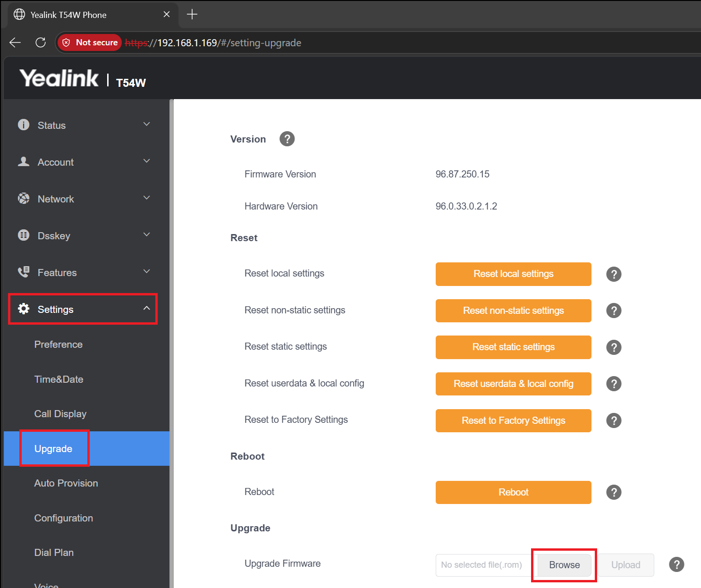Screen dimensions: 701x588
Task: Go to Time&Date settings
Action: point(59,379)
